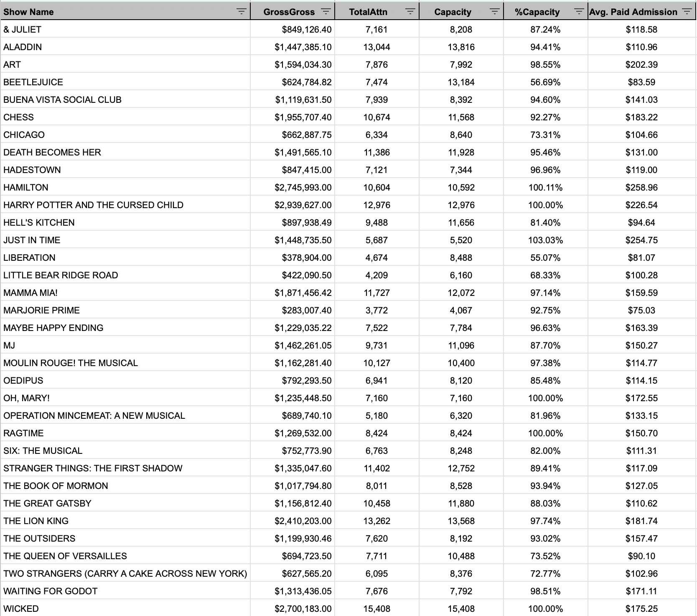Select the CHESS show name cell

(x=19, y=117)
